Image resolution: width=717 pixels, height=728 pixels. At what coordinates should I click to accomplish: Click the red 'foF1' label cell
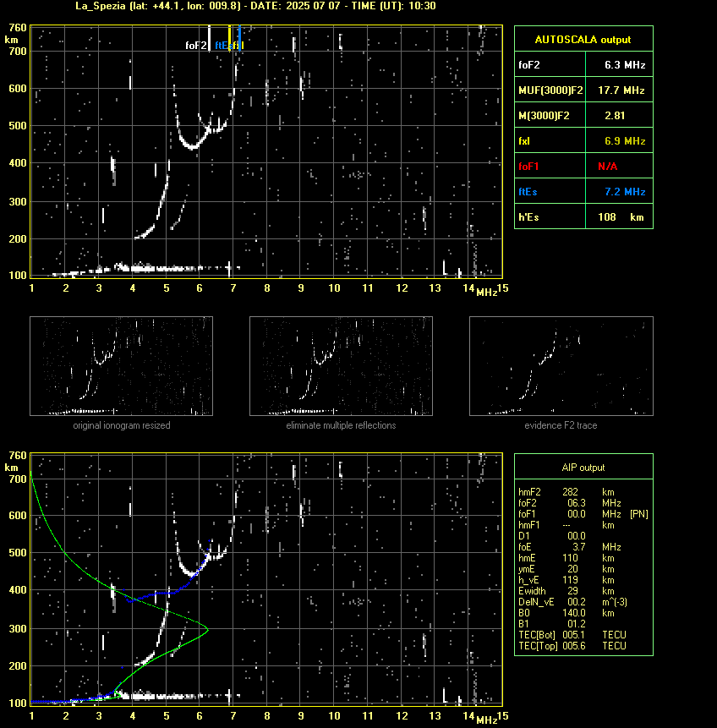click(x=550, y=167)
